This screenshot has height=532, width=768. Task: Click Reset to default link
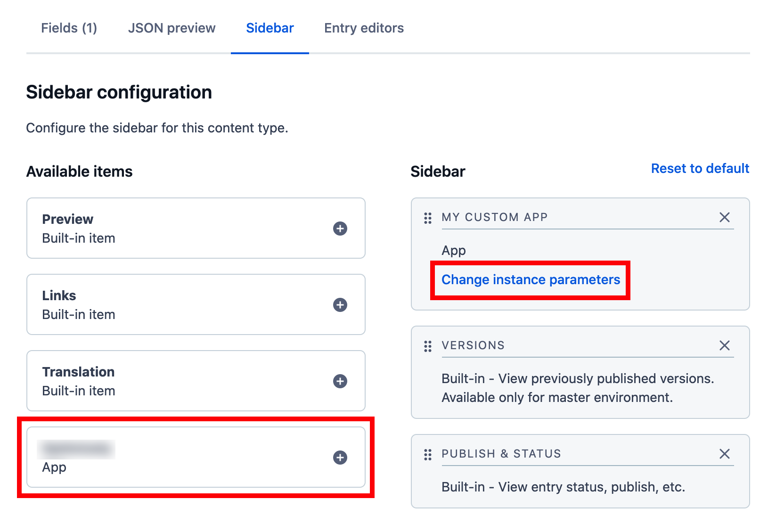pos(700,169)
